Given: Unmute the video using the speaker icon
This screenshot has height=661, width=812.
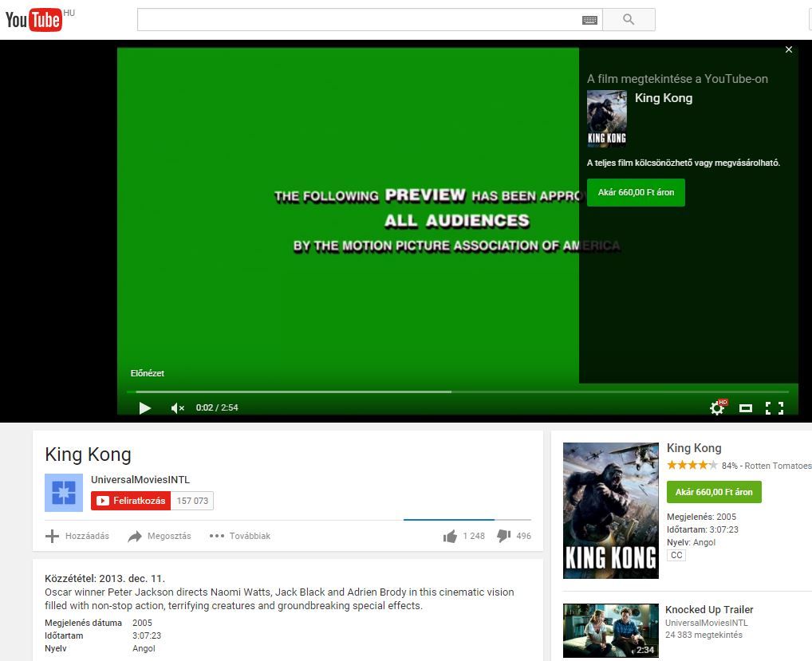Looking at the screenshot, I should [177, 408].
